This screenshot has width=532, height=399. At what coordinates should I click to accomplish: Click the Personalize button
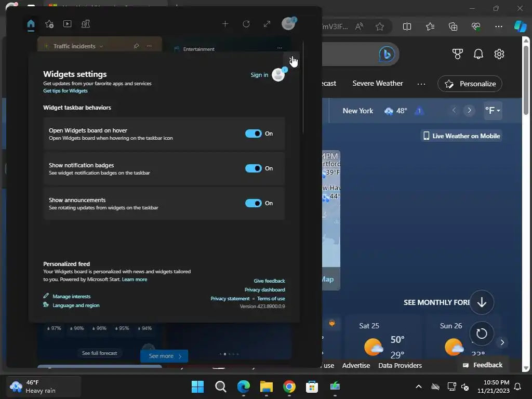pyautogui.click(x=470, y=84)
